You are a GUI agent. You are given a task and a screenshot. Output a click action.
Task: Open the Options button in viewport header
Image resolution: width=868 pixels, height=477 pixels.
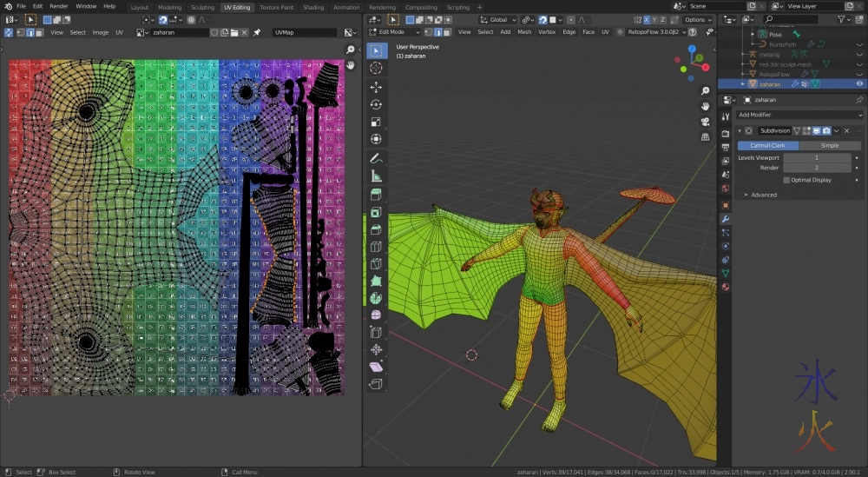[697, 19]
